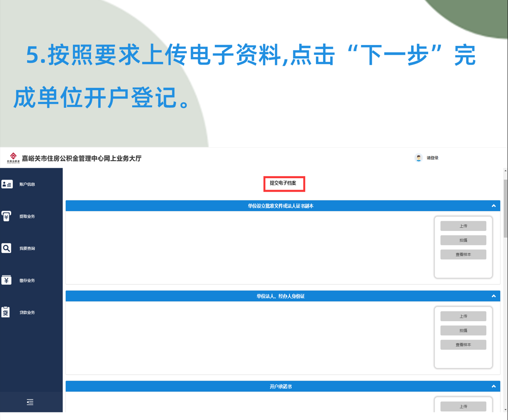This screenshot has width=508, height=420.
Task: Collapse the 单位设立批准文件或法人证书副本 section
Action: [x=494, y=206]
